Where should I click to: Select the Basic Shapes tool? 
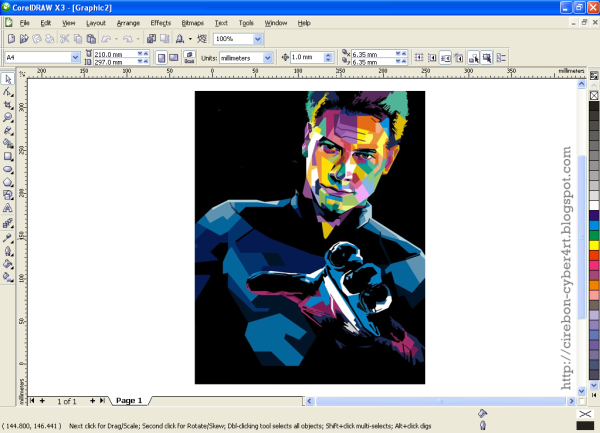(x=8, y=195)
